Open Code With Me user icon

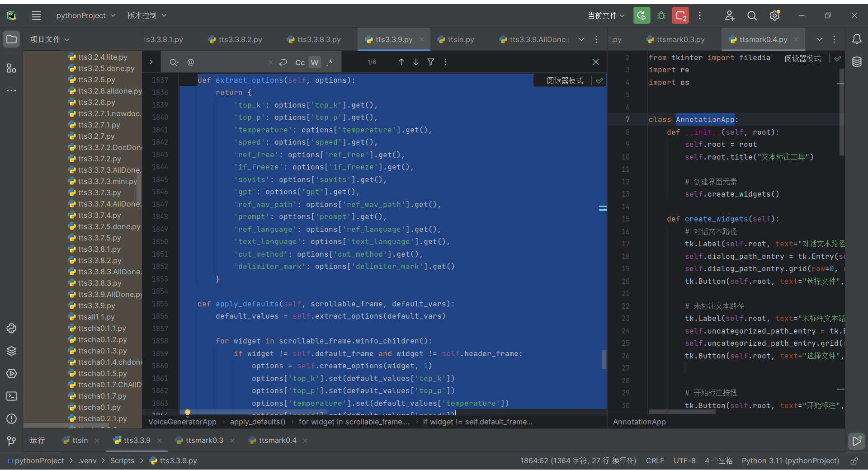point(730,15)
